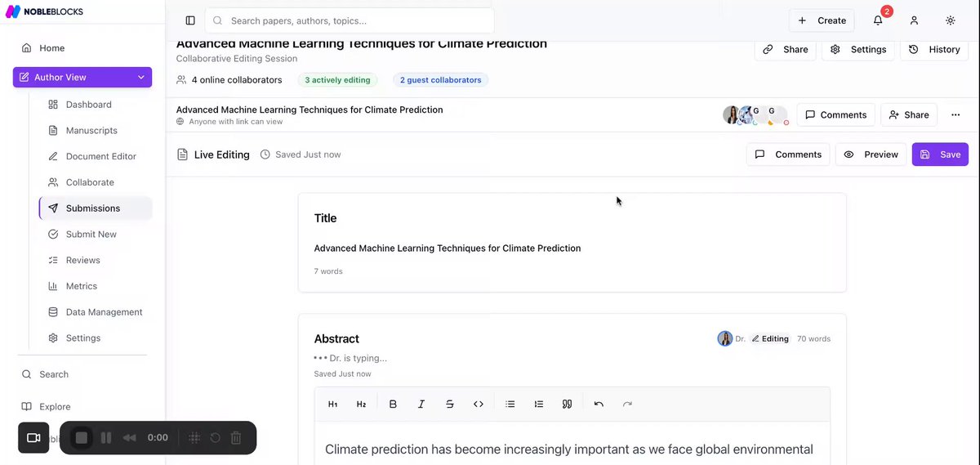Insert a numbered list
The width and height of the screenshot is (980, 465).
538,405
